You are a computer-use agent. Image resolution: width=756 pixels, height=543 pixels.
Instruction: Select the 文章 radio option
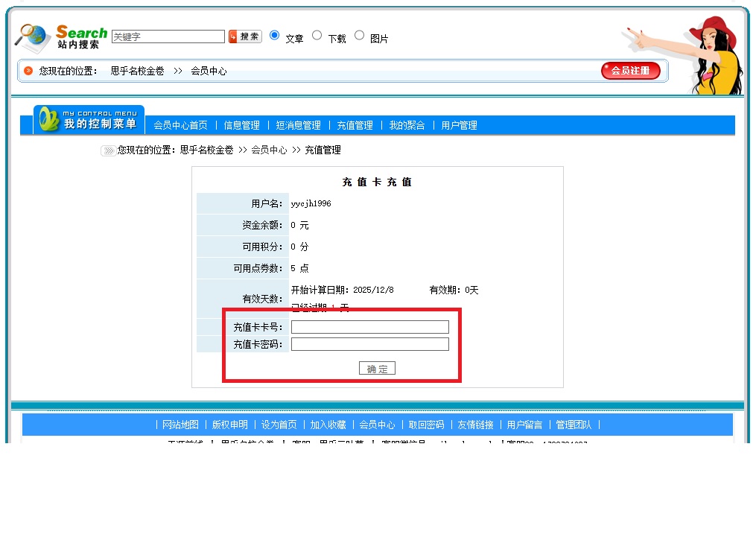click(x=274, y=35)
